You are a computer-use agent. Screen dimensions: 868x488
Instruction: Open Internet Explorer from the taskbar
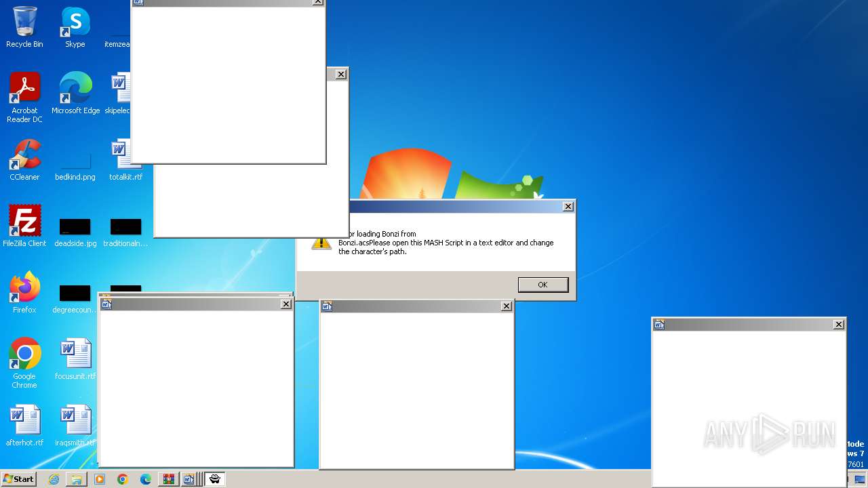(x=54, y=479)
